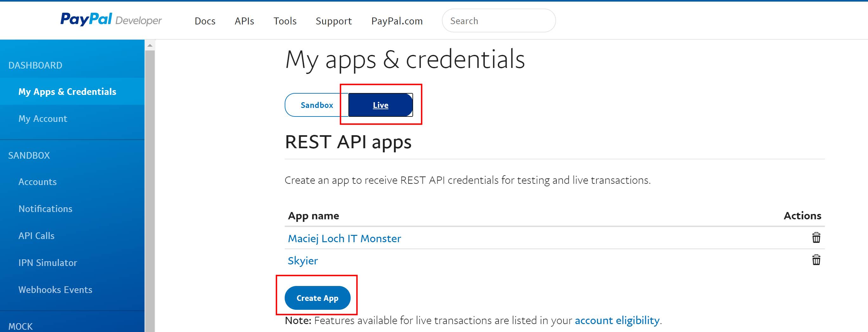Click the sidebar scrollbar up arrow

click(150, 45)
